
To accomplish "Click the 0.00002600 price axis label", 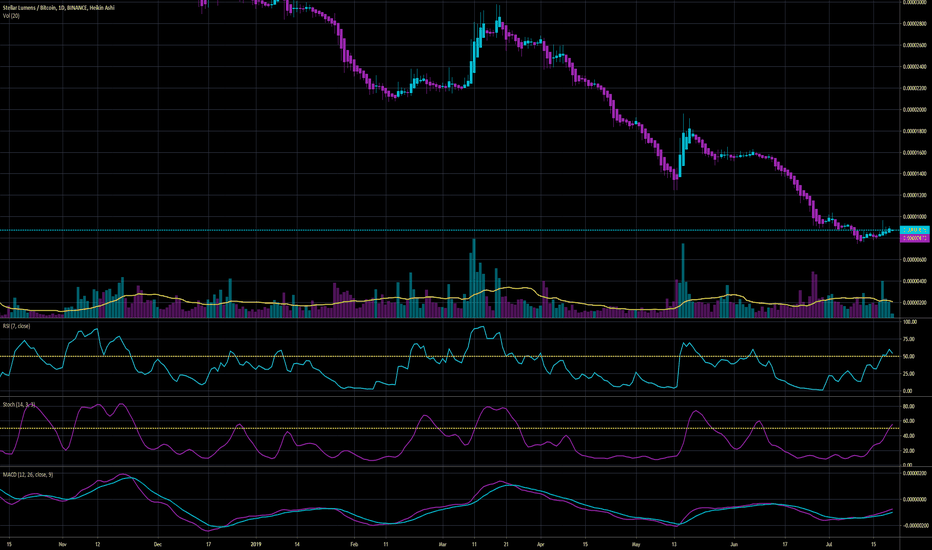I will (915, 45).
